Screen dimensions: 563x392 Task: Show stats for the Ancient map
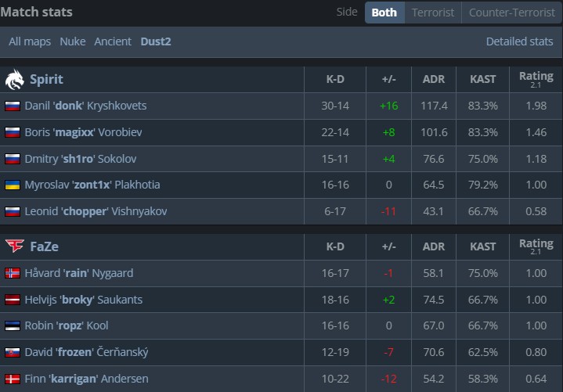point(113,41)
